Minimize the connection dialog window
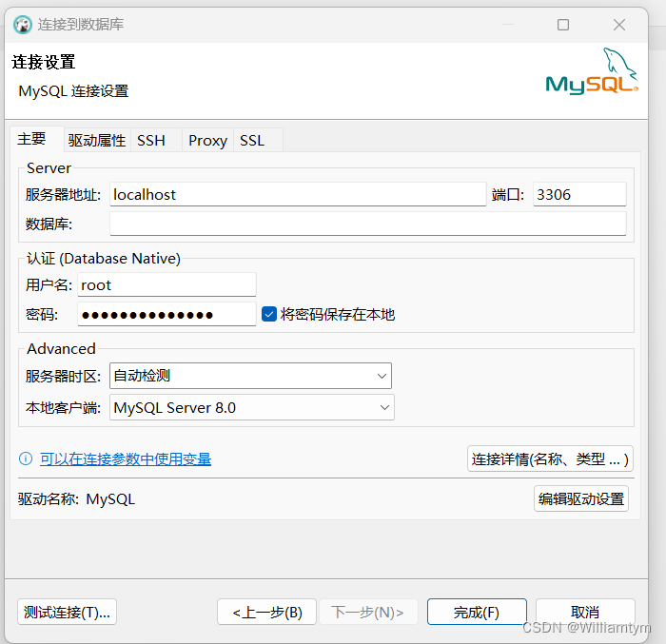The width and height of the screenshot is (666, 644). [x=508, y=25]
